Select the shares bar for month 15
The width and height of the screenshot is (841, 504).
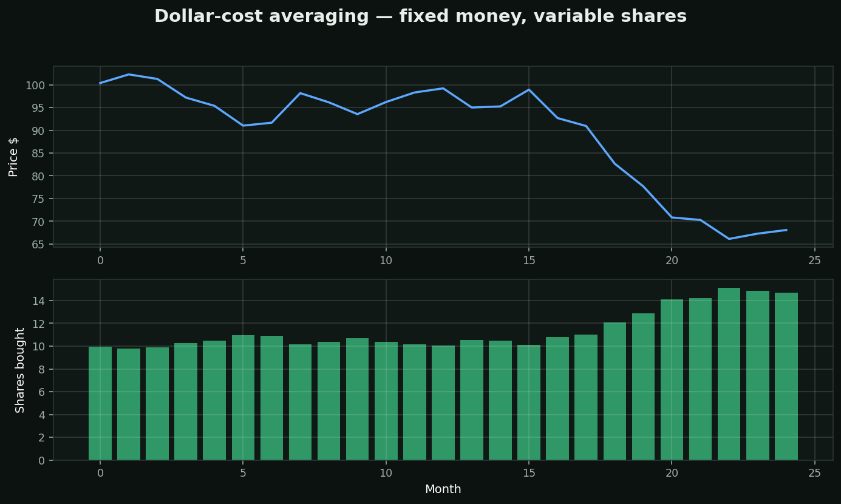(529, 403)
